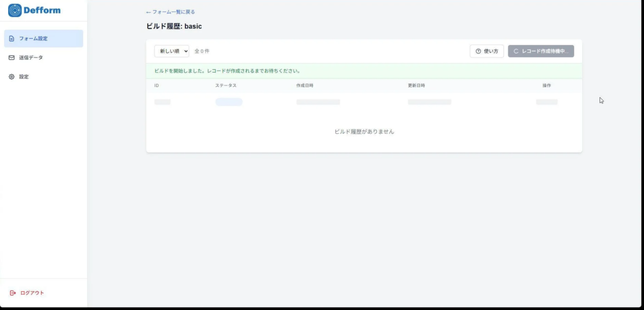The width and height of the screenshot is (644, 310).
Task: Click the green build-started notification banner
Action: point(364,70)
